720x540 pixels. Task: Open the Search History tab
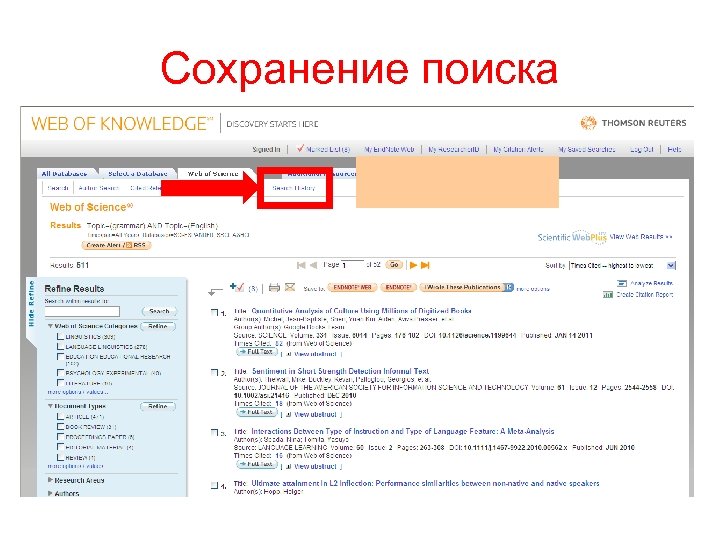pyautogui.click(x=293, y=188)
